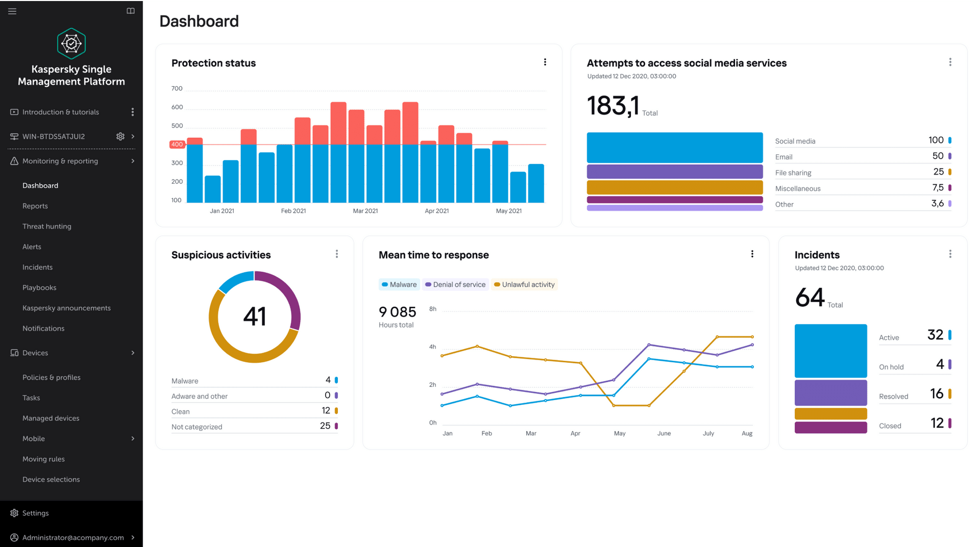This screenshot has height=547, width=980.
Task: Open Suspicious activities three-dot menu
Action: pos(337,254)
